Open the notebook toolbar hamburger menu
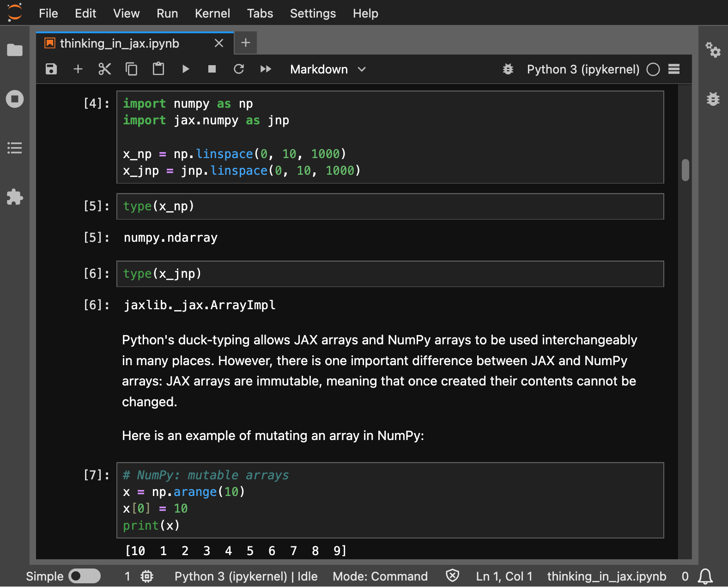728x587 pixels. tap(674, 69)
